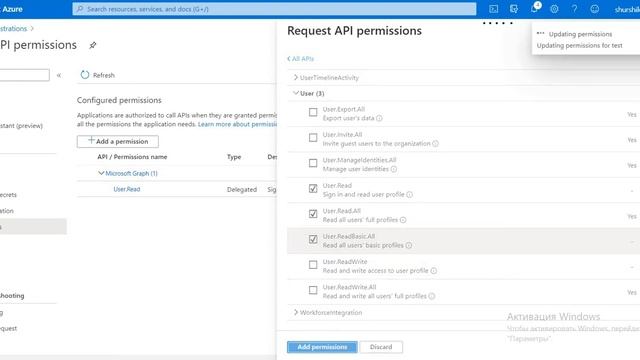640x360 pixels.
Task: Collapse the User (3) group
Action: click(x=296, y=93)
